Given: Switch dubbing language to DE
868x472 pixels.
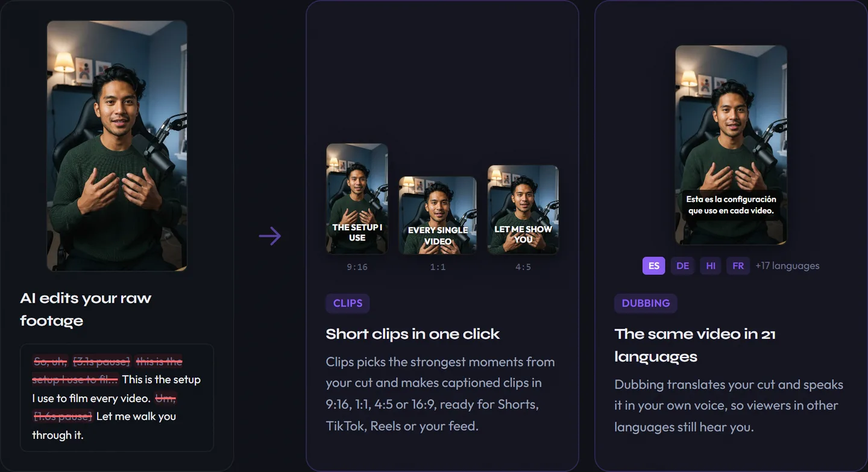Looking at the screenshot, I should (682, 266).
